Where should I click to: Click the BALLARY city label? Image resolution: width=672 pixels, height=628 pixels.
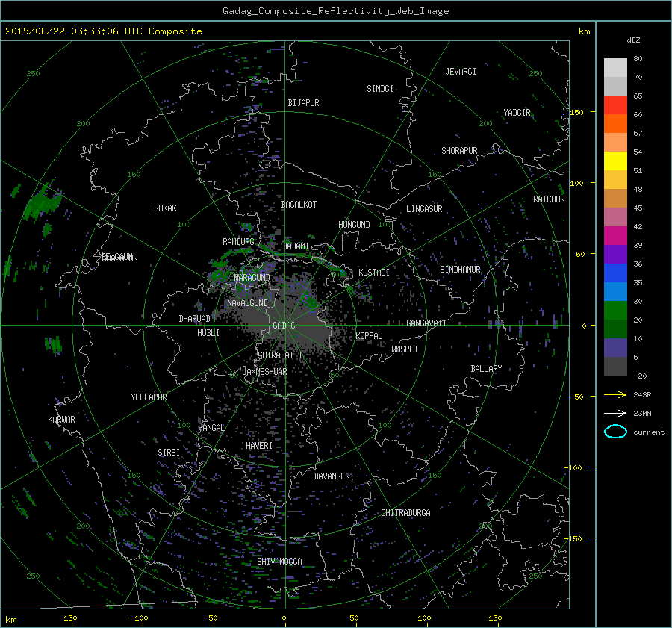tap(486, 369)
